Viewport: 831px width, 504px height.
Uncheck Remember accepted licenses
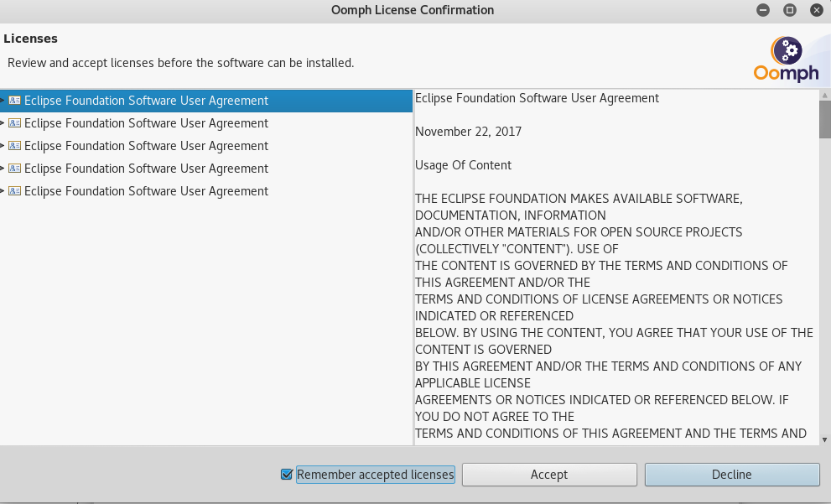[x=286, y=474]
